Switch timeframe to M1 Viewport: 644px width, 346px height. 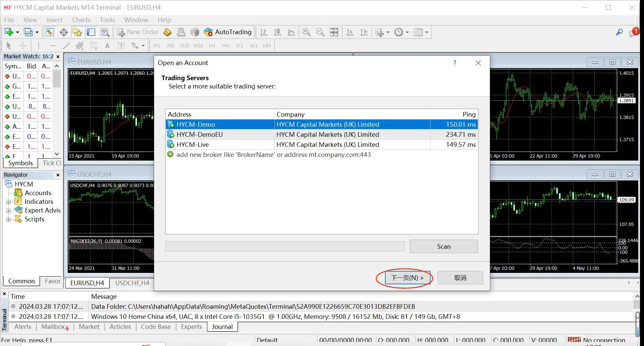tap(157, 46)
